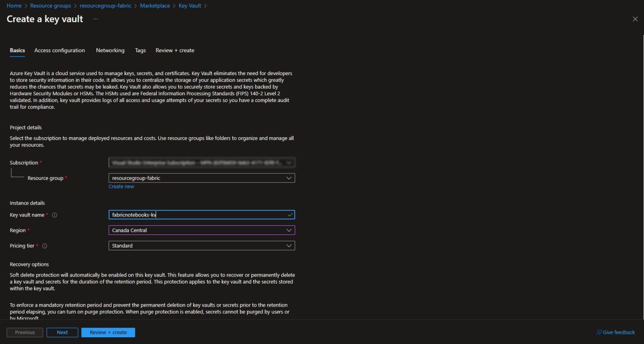Click the Next button
The height and width of the screenshot is (344, 644).
click(62, 332)
